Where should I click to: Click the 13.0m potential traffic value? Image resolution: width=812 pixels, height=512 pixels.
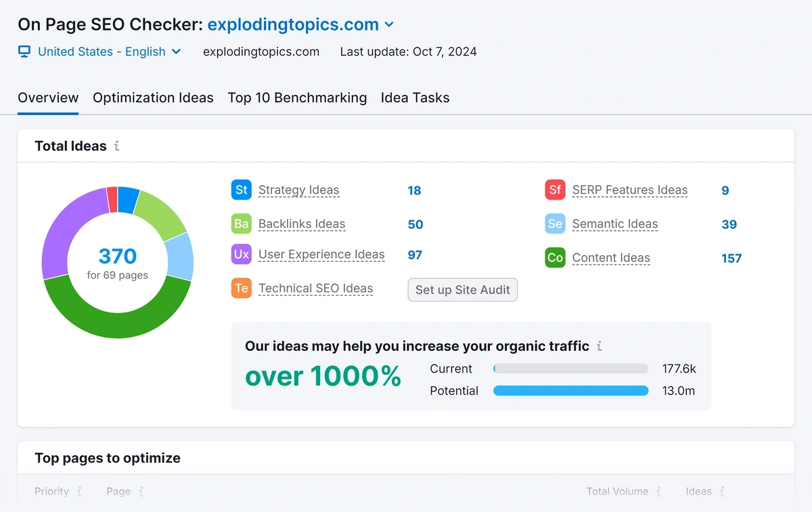[679, 391]
